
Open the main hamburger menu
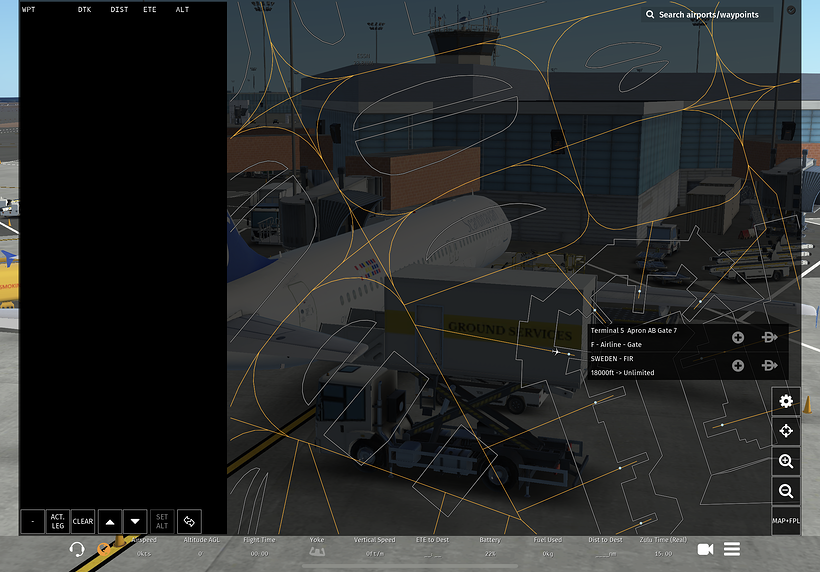point(732,549)
